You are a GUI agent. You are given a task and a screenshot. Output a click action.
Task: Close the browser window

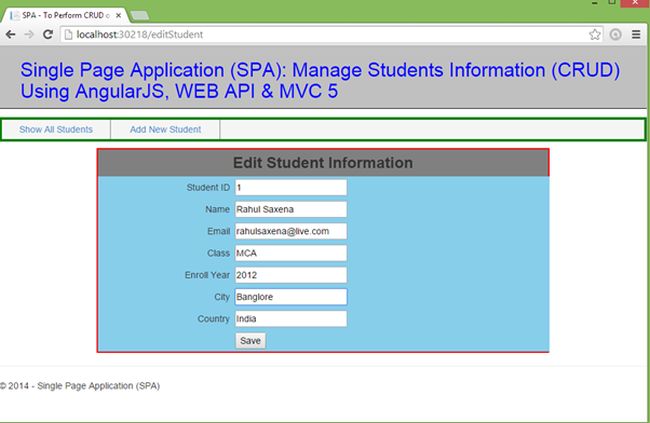[x=635, y=3]
